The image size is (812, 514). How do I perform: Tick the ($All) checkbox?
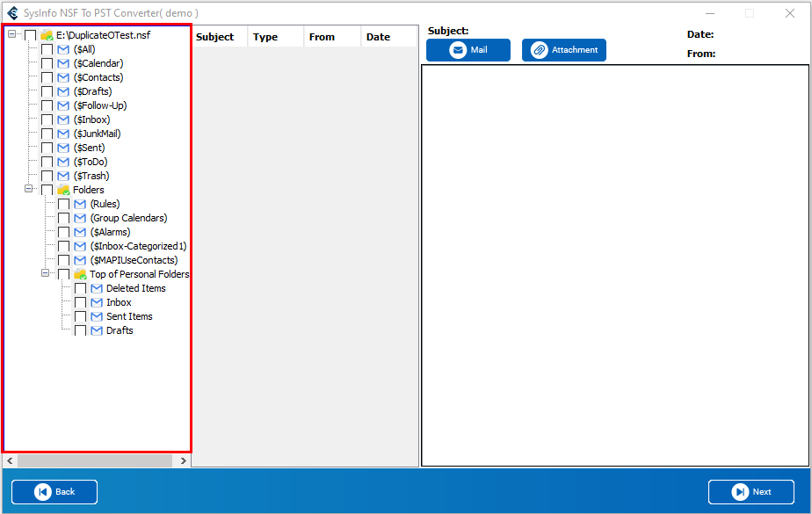click(x=47, y=50)
